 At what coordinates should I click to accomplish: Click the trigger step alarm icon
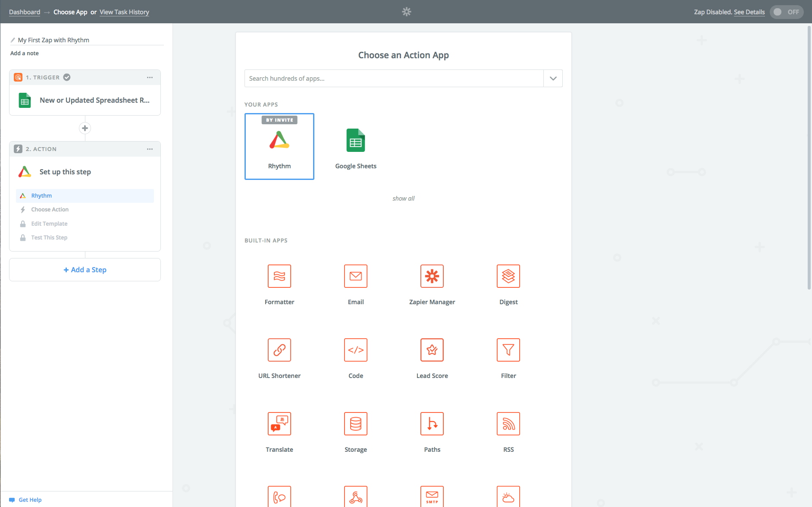[18, 77]
